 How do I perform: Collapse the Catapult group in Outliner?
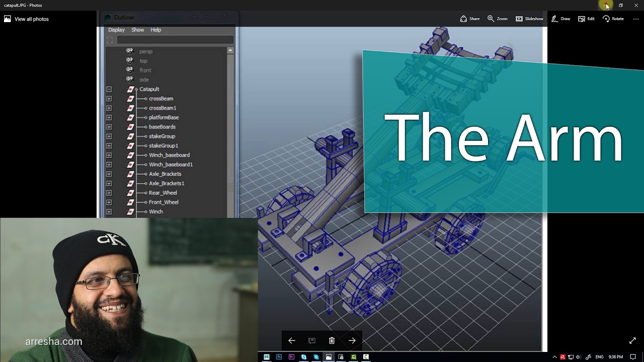pyautogui.click(x=109, y=89)
